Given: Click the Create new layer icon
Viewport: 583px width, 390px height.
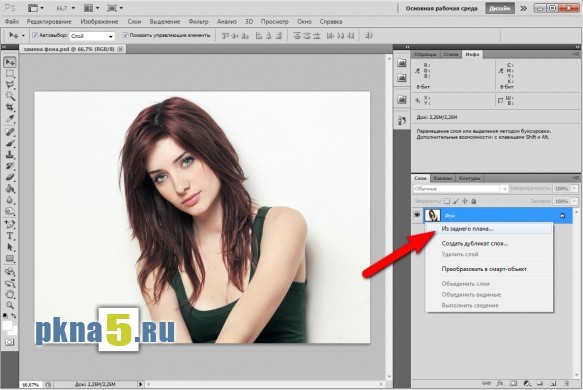Looking at the screenshot, I should (x=553, y=383).
